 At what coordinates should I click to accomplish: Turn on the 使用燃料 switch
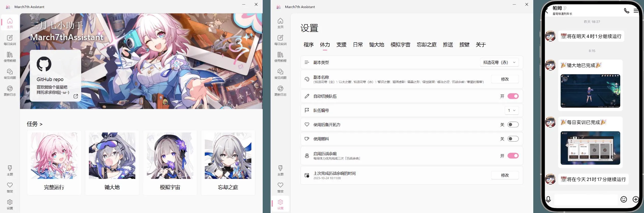[x=513, y=139]
